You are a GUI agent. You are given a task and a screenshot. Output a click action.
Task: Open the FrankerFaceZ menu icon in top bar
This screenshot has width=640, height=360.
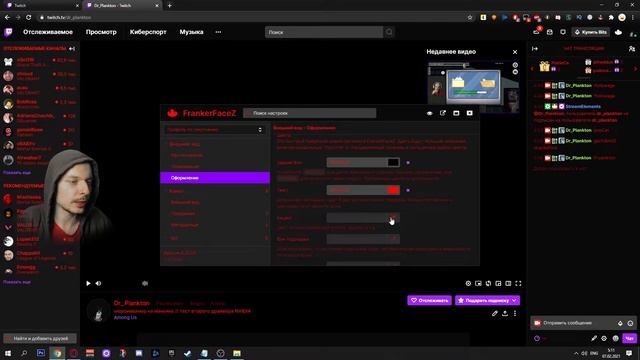coord(618,32)
